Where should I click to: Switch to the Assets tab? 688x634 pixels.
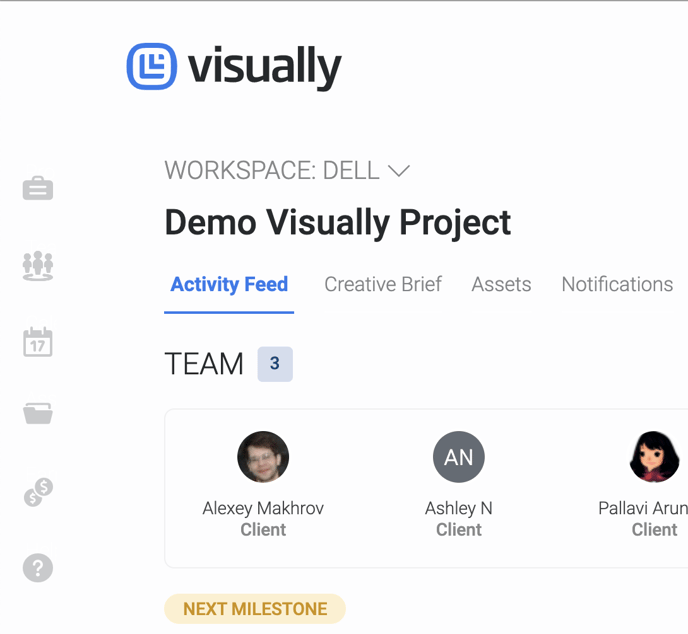tap(502, 284)
